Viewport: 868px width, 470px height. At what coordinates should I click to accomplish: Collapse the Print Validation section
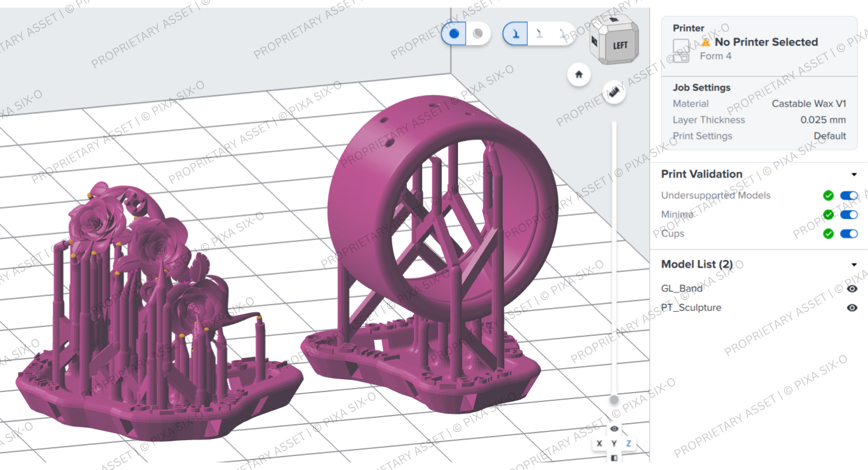[854, 175]
